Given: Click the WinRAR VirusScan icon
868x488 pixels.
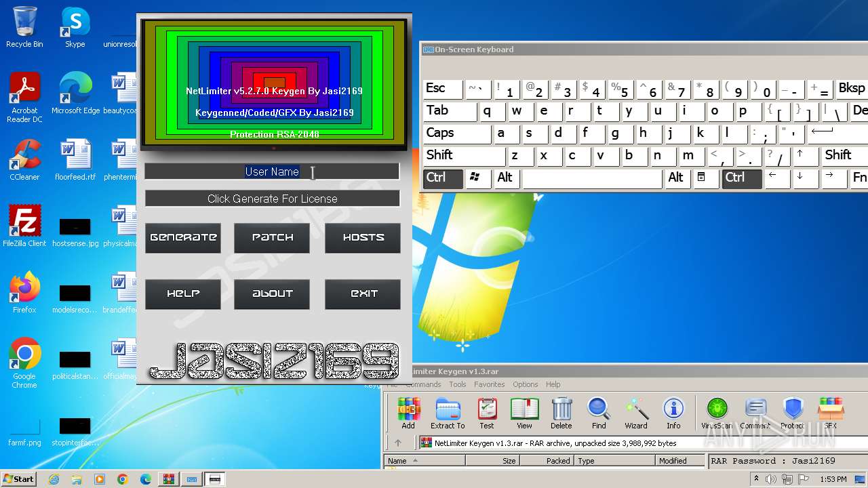Looking at the screenshot, I should [717, 413].
